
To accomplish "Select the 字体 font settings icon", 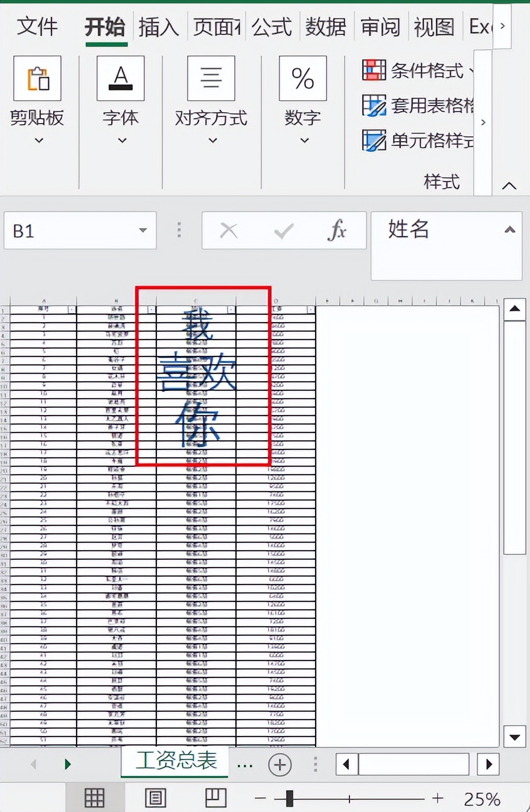I will coord(120,78).
